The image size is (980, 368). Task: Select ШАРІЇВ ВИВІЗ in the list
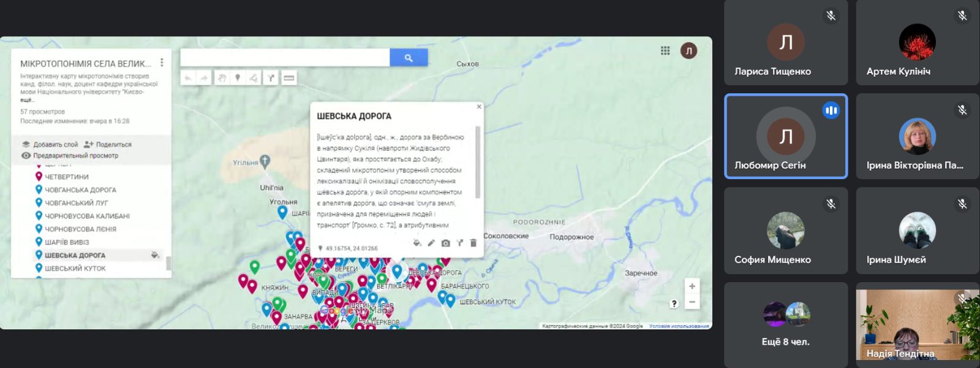point(67,242)
